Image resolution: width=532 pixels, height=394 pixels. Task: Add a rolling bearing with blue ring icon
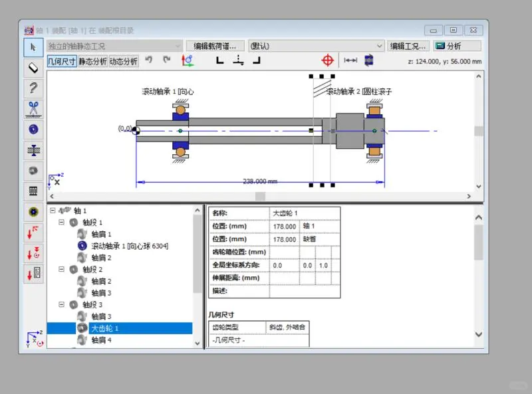pyautogui.click(x=33, y=129)
